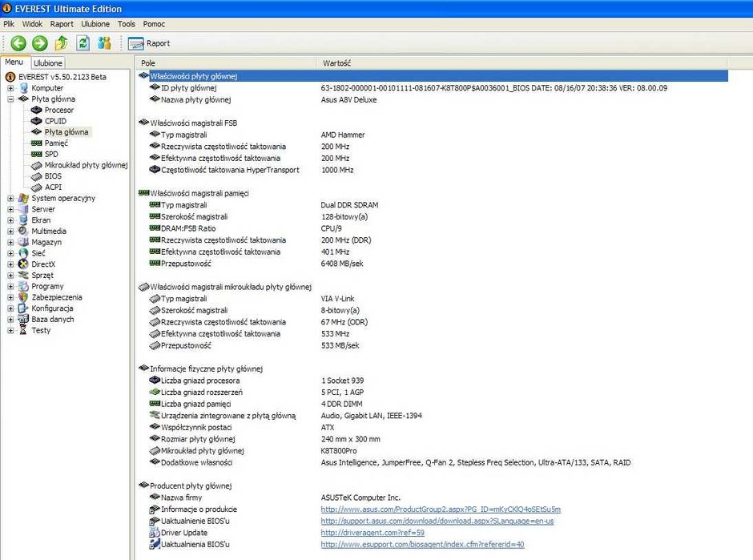
Task: Open the Ulubione menu in menu bar
Action: [x=95, y=23]
